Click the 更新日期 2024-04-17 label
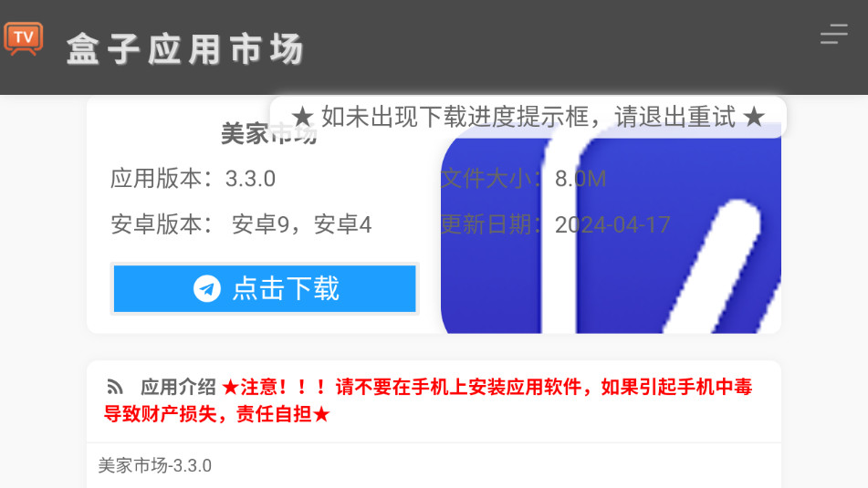Screen dimensions: 868x488 tap(555, 224)
